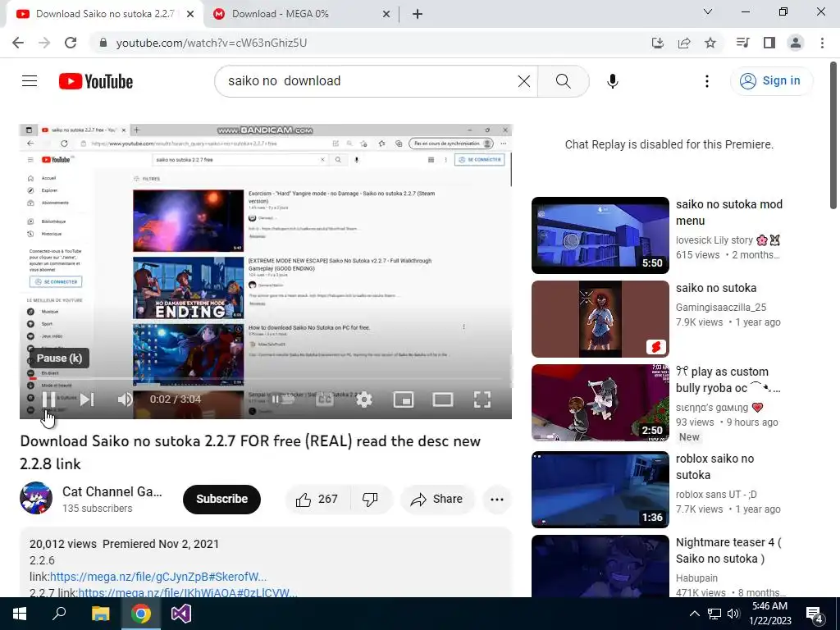Open lovesick Lily story channel link
840x630 pixels.
pos(728,240)
